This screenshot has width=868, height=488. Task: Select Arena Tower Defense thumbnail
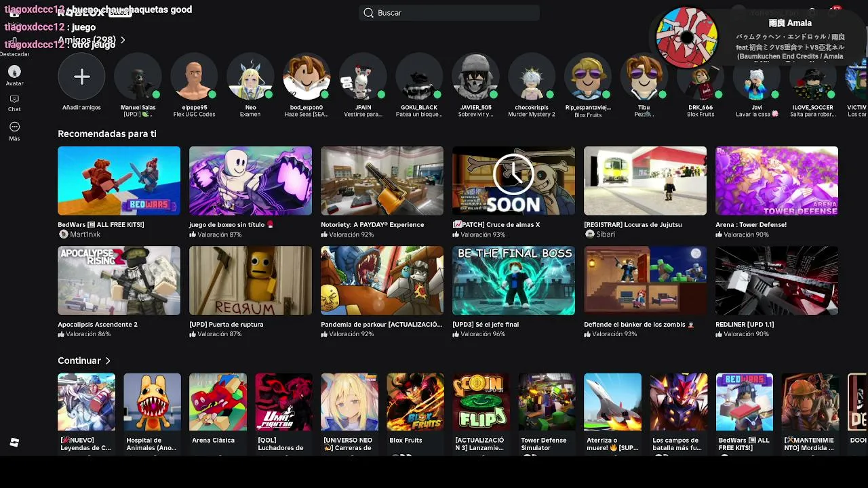pyautogui.click(x=776, y=181)
